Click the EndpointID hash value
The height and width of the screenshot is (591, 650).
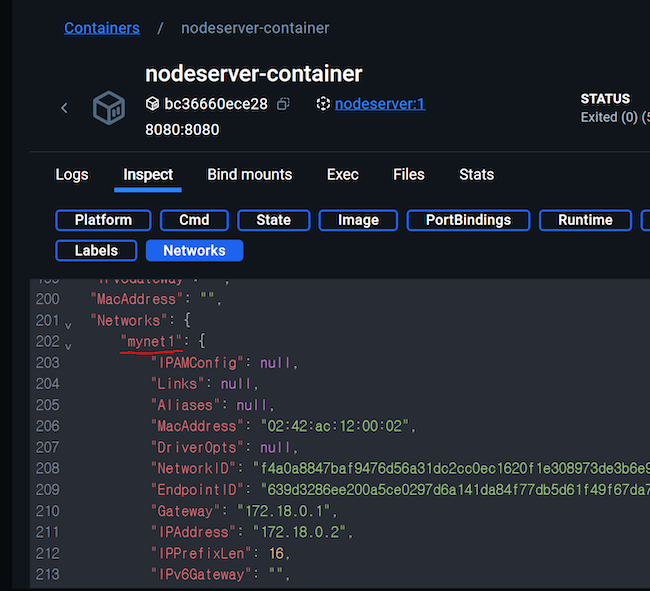coord(455,489)
